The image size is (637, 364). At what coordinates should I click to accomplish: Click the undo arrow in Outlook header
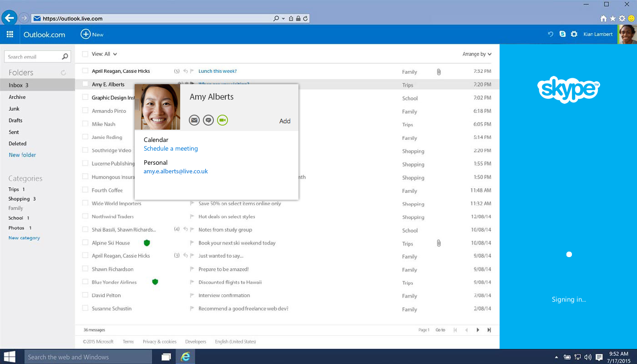551,34
